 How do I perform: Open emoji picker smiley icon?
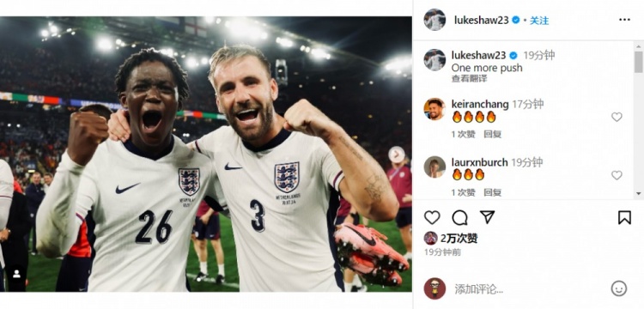(x=618, y=288)
